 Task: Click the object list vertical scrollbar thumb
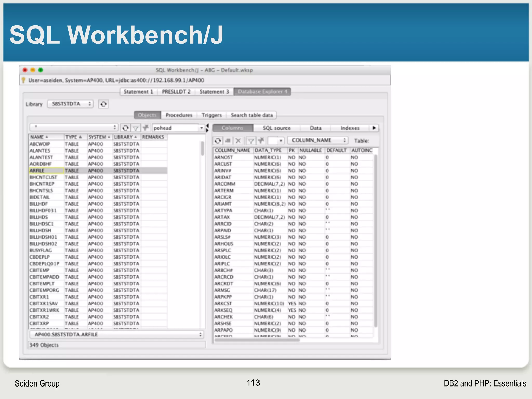[202, 148]
